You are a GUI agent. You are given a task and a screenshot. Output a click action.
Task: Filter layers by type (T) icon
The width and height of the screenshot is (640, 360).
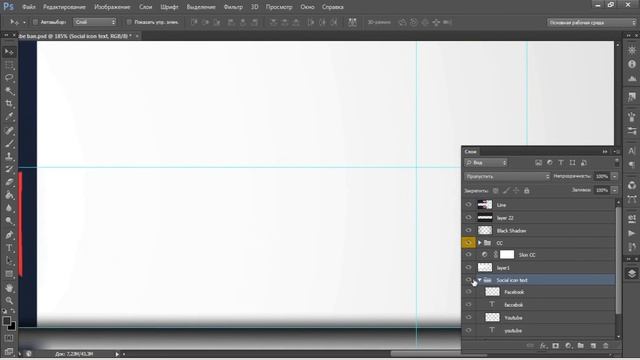pyautogui.click(x=561, y=163)
